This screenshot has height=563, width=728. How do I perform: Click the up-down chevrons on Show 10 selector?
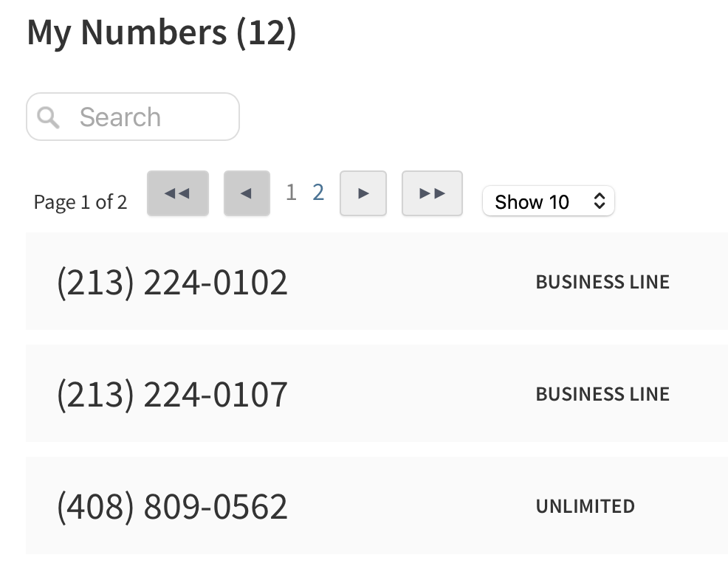pyautogui.click(x=600, y=201)
